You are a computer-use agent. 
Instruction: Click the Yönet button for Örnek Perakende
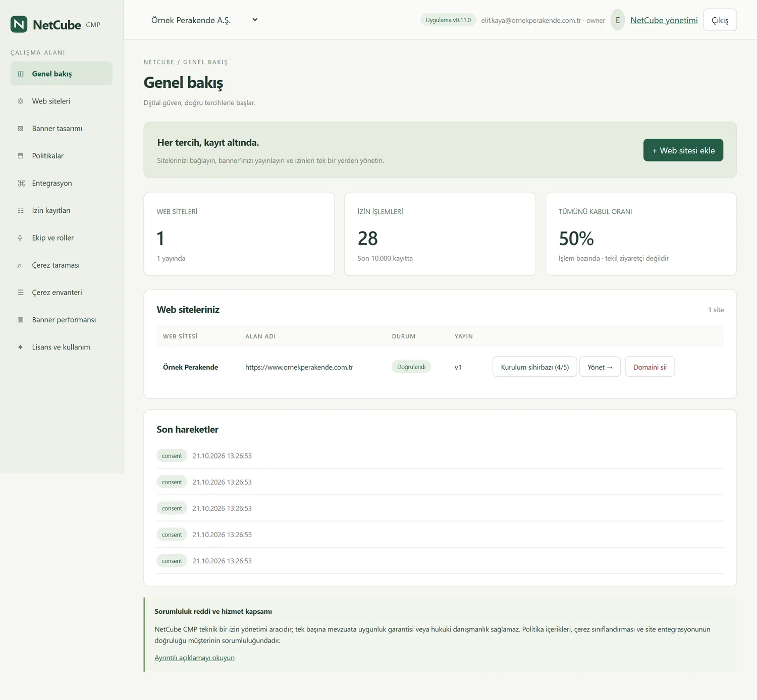pyautogui.click(x=600, y=367)
